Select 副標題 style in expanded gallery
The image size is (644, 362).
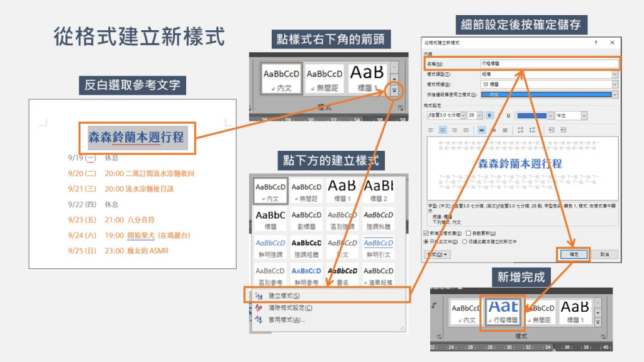pyautogui.click(x=306, y=219)
